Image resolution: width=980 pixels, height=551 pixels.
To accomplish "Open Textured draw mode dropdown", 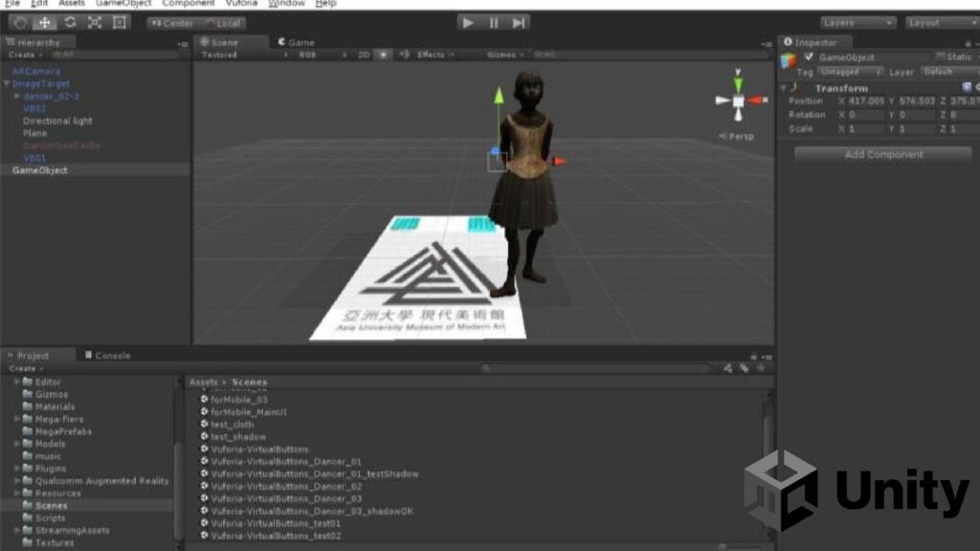I will 244,55.
